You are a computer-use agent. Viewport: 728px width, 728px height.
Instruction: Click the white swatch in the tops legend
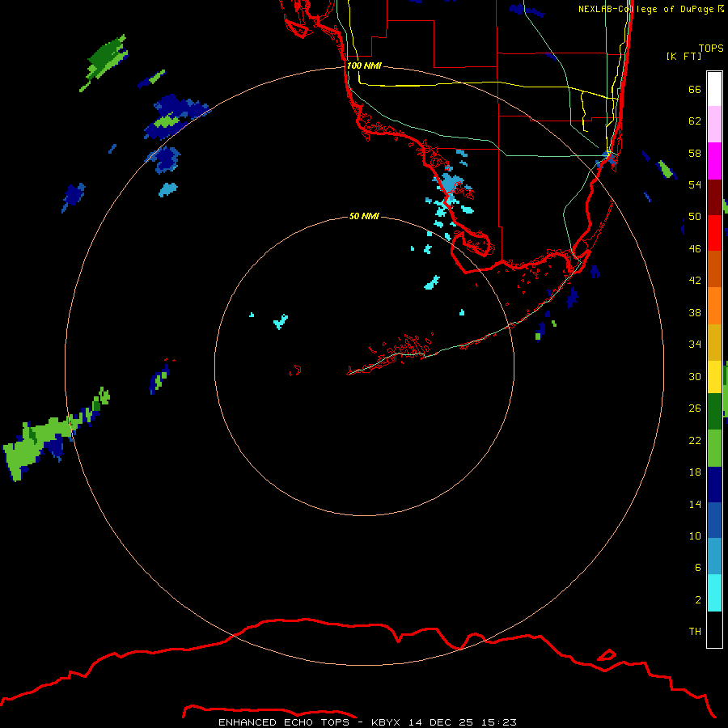[x=714, y=89]
